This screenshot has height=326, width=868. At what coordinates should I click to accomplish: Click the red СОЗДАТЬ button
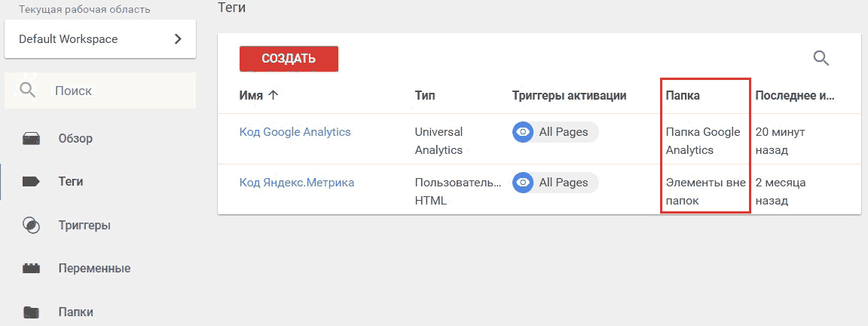289,59
